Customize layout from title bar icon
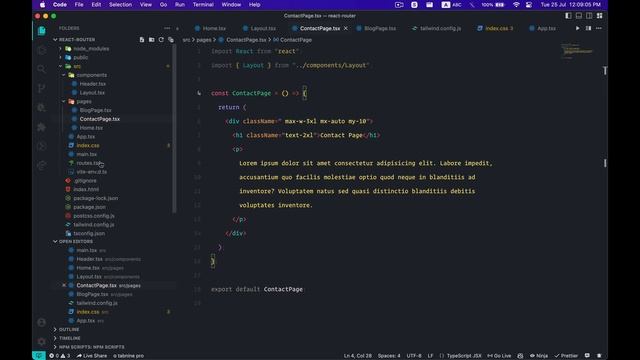 pos(600,16)
